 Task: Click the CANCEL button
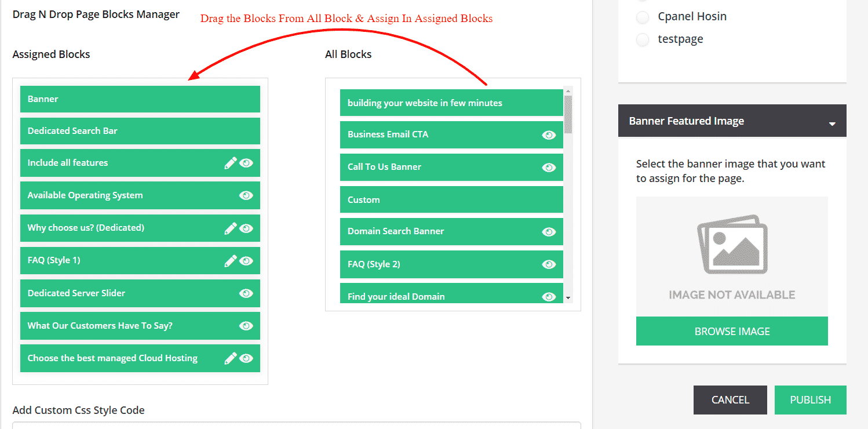coord(730,400)
